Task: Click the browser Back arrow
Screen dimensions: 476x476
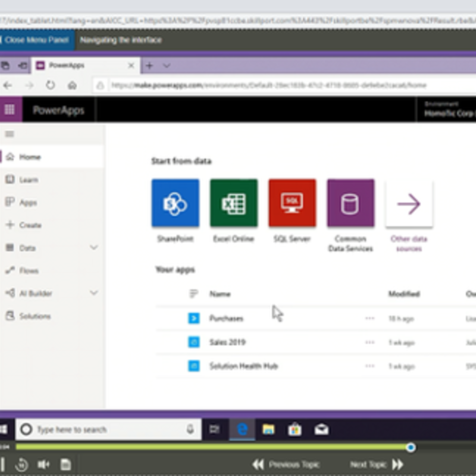Action: click(8, 85)
